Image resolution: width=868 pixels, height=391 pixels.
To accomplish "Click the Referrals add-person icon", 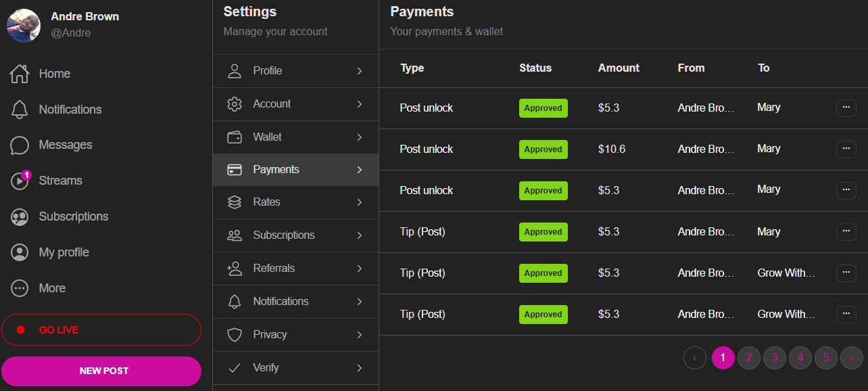I will tap(235, 269).
